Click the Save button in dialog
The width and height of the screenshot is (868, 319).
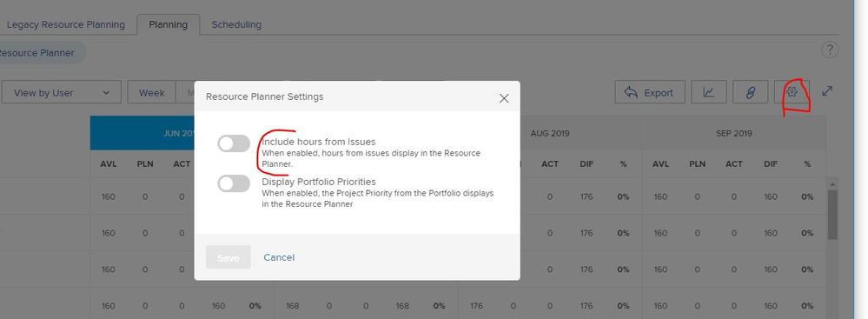[228, 257]
